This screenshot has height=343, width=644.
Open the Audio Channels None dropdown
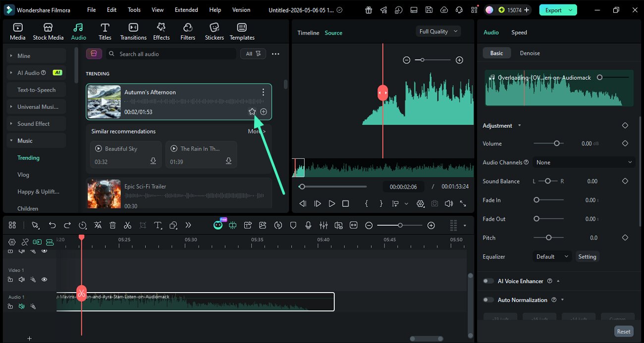click(584, 162)
